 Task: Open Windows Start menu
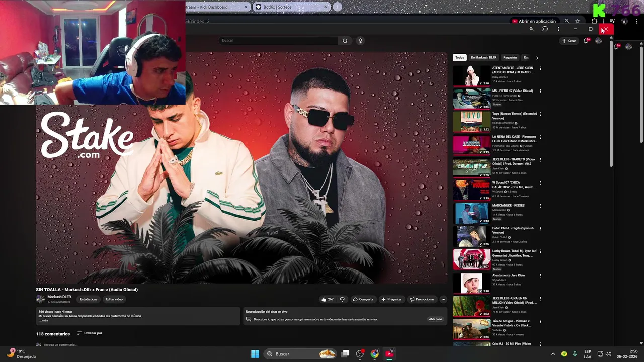pos(255,354)
